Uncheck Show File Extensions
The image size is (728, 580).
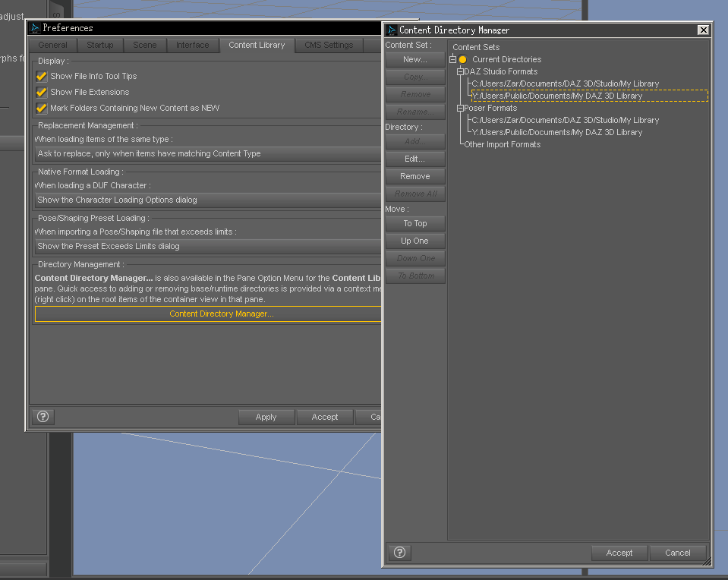(x=41, y=92)
